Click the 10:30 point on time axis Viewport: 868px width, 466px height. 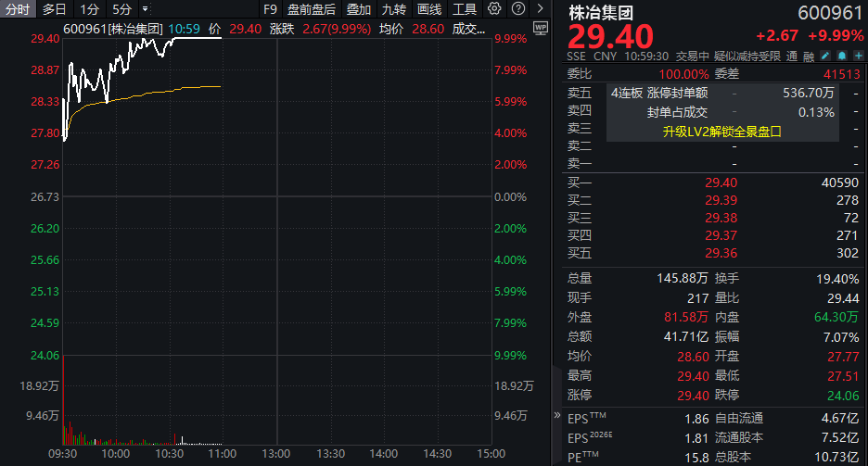tap(170, 454)
